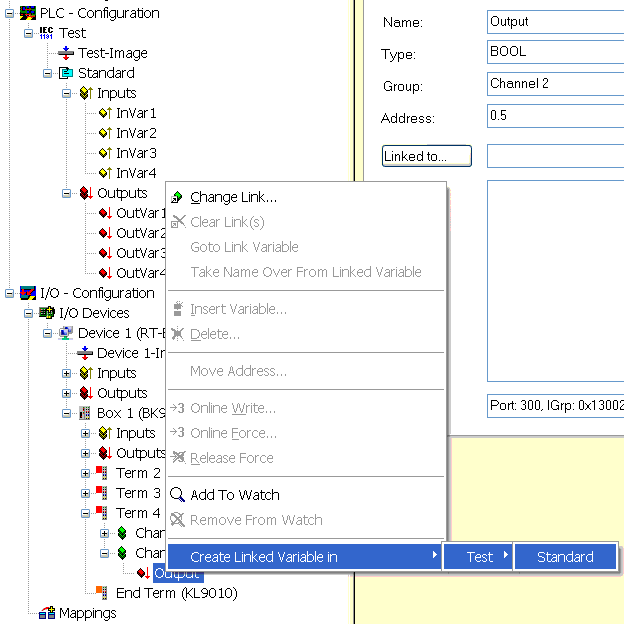This screenshot has height=624, width=624.
Task: Choose Add To Watch menu entry
Action: [306, 495]
